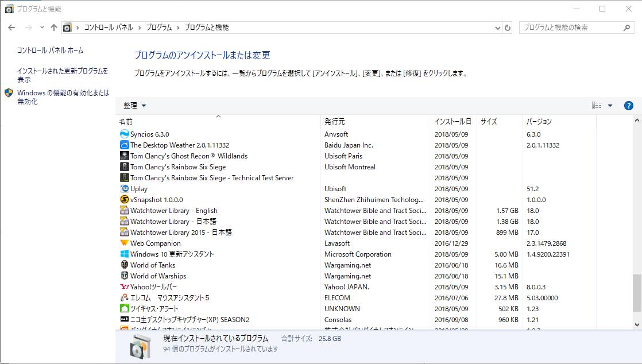Image resolution: width=642 pixels, height=364 pixels.
Task: Sort by 発行元 column header
Action: tap(376, 121)
